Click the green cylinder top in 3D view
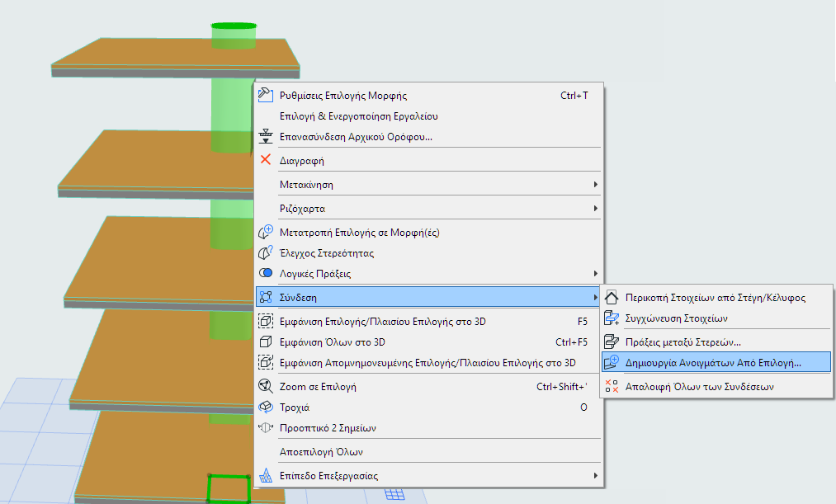Viewport: 836px width, 504px height. pyautogui.click(x=234, y=26)
